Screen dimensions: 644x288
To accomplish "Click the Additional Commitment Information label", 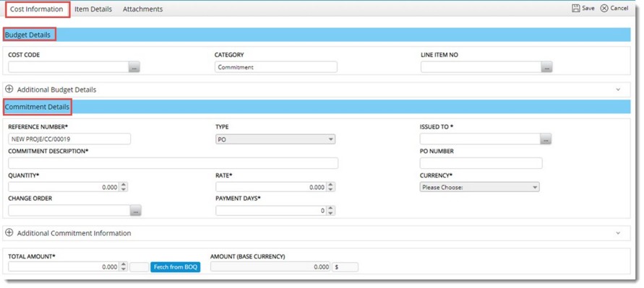I will 74,233.
